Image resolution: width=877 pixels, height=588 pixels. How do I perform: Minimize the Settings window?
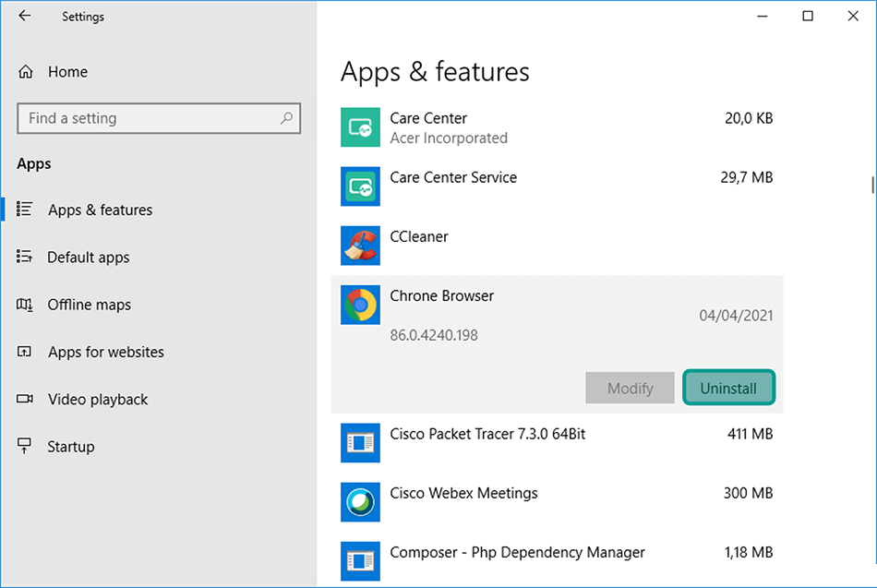762,17
